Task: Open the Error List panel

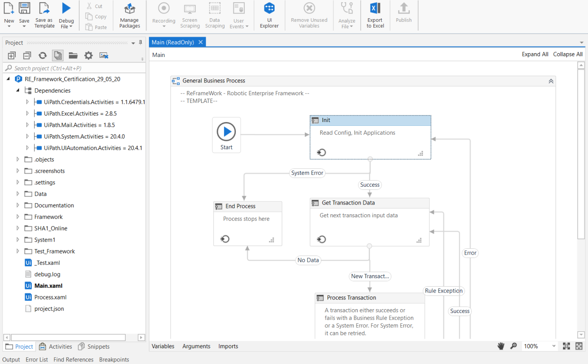Action: tap(37, 359)
